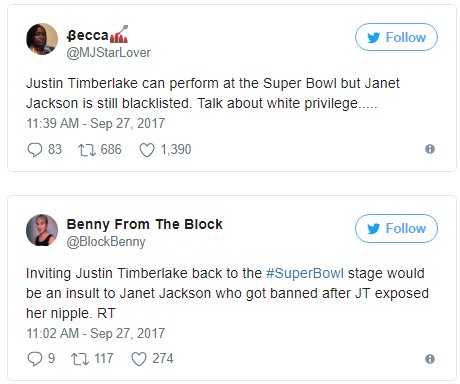Open the @MJStarLover handle link

(x=109, y=53)
